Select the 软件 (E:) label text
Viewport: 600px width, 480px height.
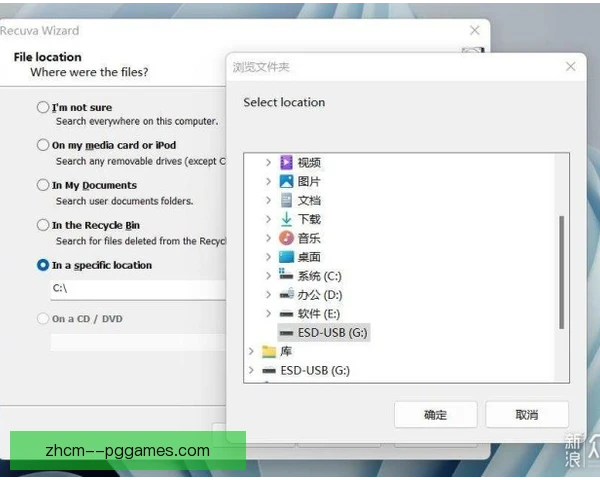click(319, 314)
